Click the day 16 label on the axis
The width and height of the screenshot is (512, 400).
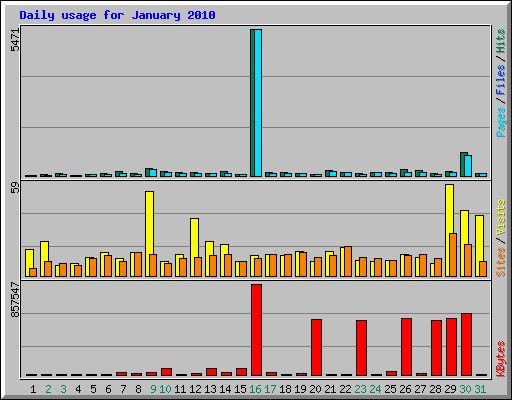coord(255,389)
